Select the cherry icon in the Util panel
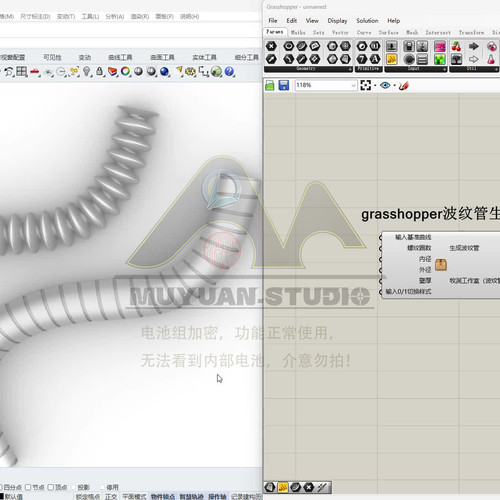500x500 pixels. click(456, 46)
